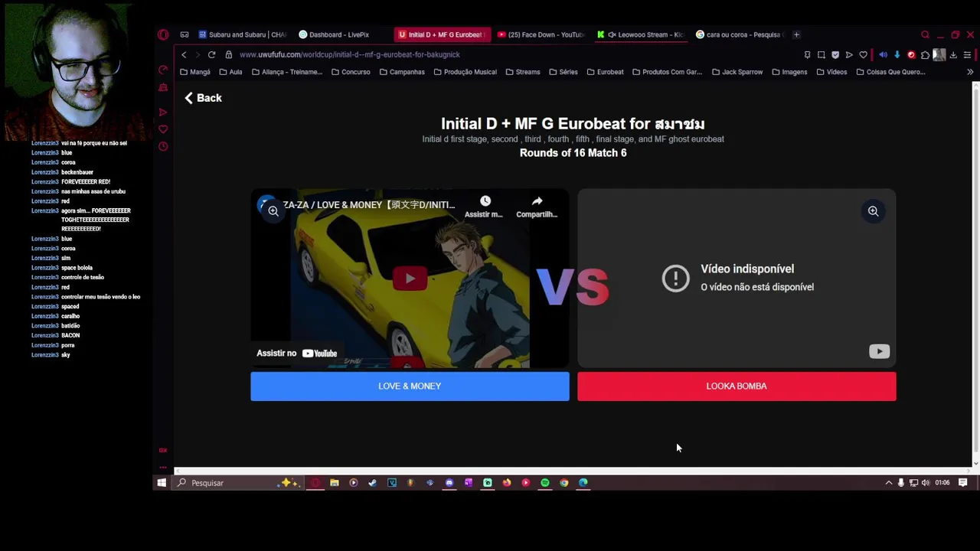Open the Easy Setup menu icon

pos(967,54)
